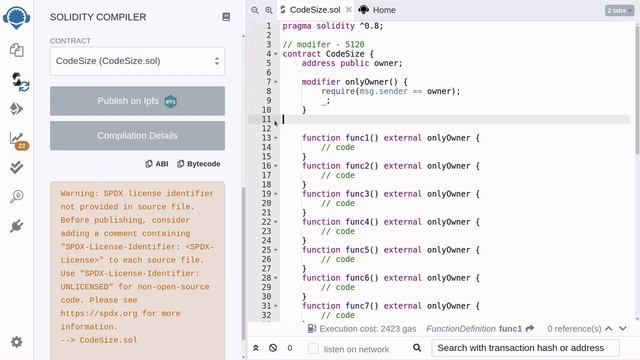Collapse func7 fold arrow on line 31
The width and height of the screenshot is (640, 360).
click(276, 306)
